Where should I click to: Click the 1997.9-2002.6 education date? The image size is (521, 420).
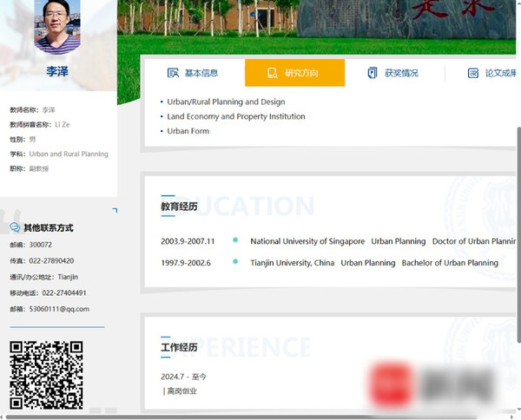pos(186,263)
